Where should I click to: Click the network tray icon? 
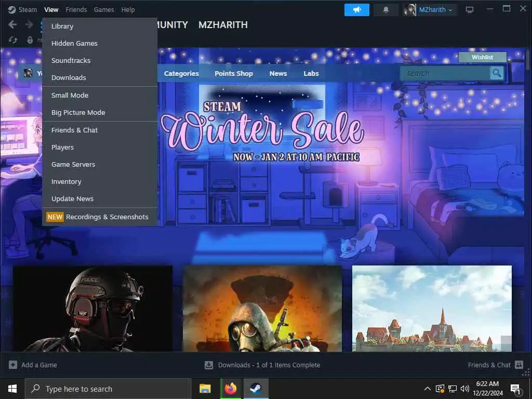453,389
